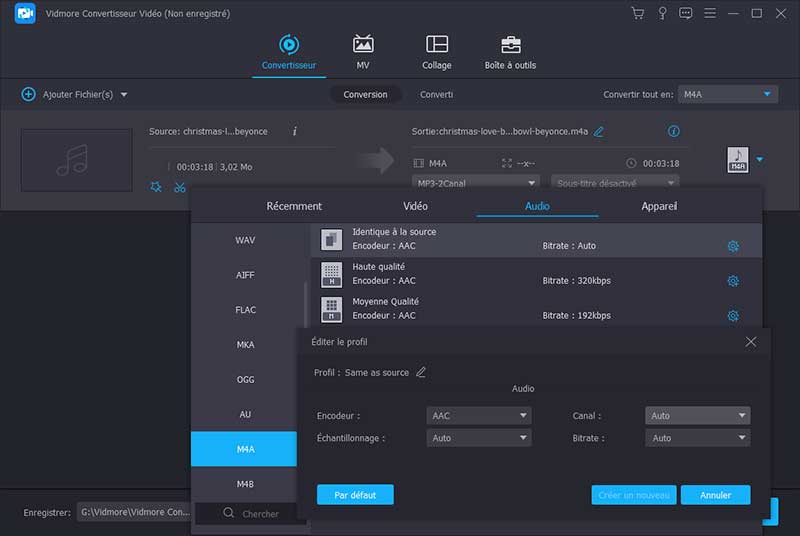Click the Chercher search field
This screenshot has height=536, width=800.
pos(253,514)
